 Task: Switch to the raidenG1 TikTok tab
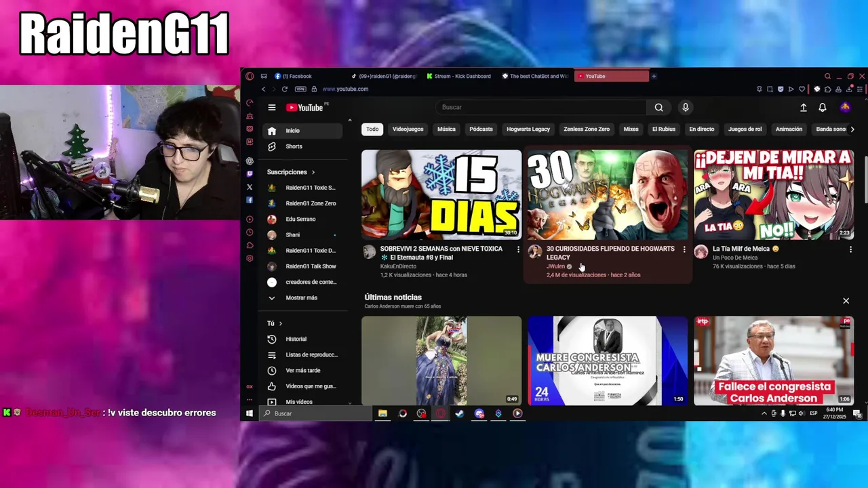point(383,76)
